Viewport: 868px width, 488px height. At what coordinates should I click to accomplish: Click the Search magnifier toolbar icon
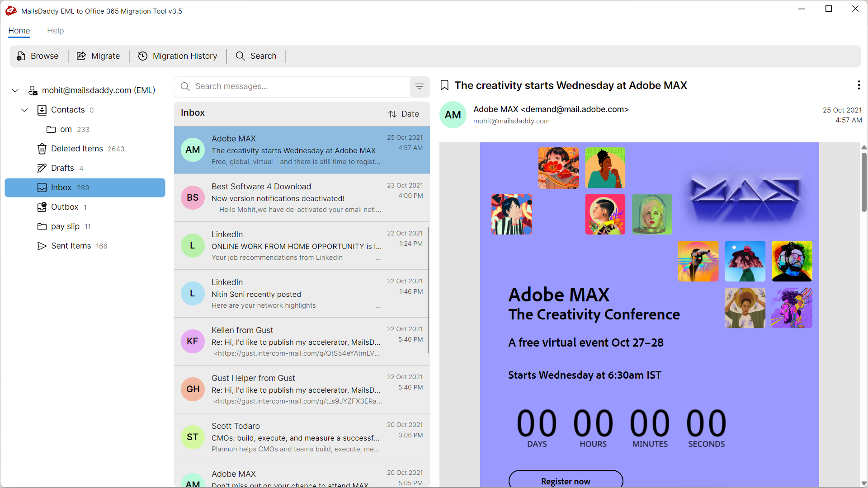click(x=241, y=56)
